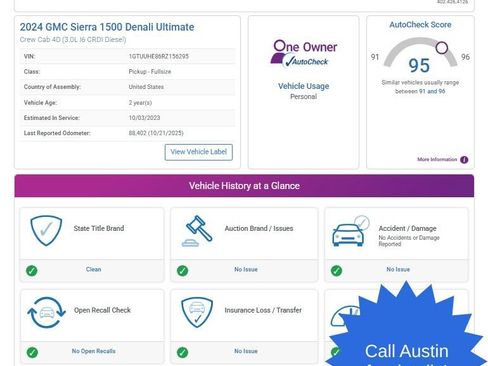Image resolution: width=488 pixels, height=366 pixels.
Task: Click the One Owner AutoCheck logo
Action: pyautogui.click(x=304, y=54)
